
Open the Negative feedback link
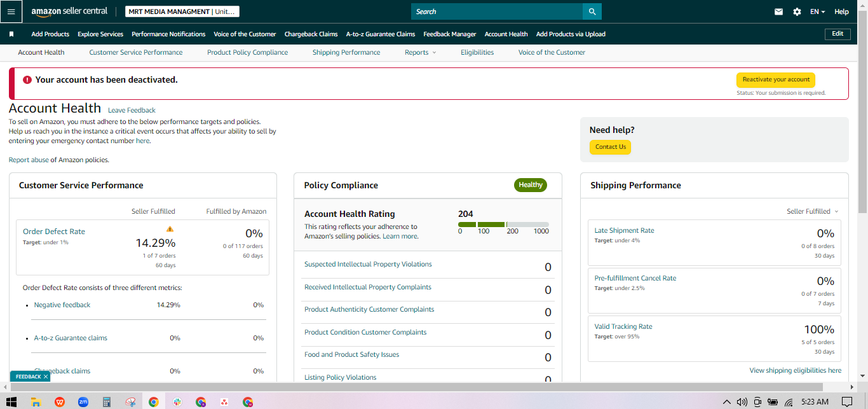[62, 305]
